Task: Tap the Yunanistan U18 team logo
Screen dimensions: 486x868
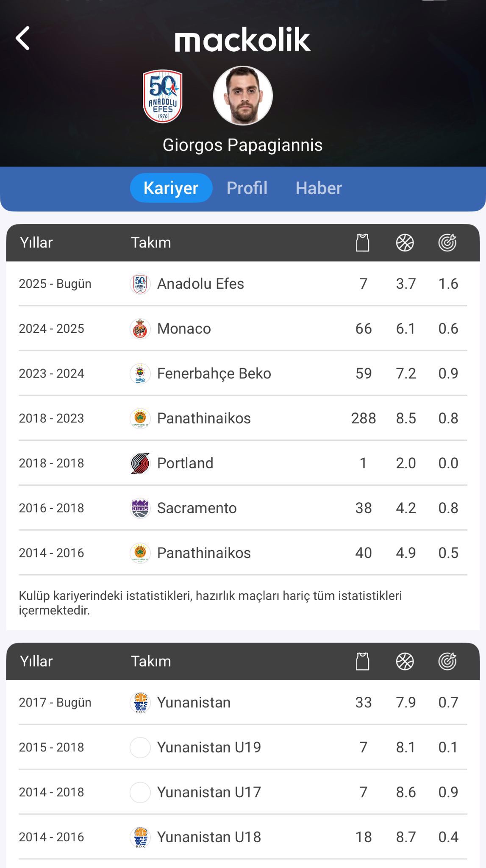Action: (x=140, y=837)
